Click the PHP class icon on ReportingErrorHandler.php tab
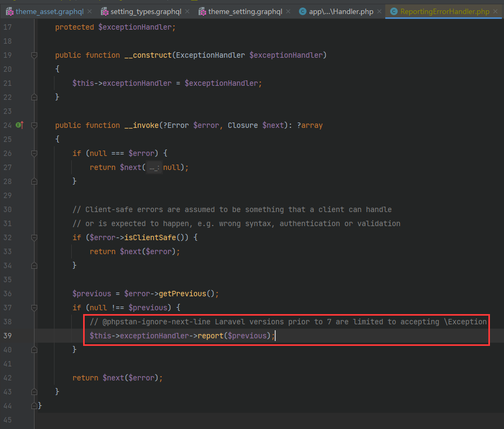Viewport: 504px width, 429px height. click(x=393, y=12)
